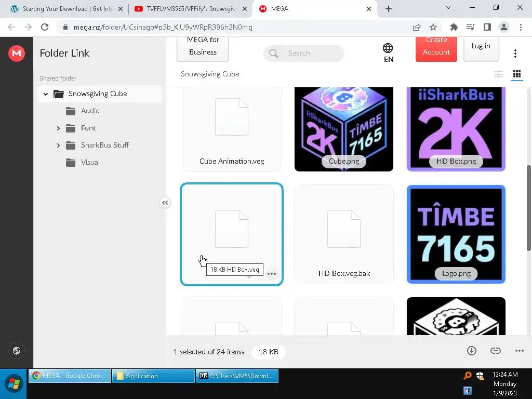Open the Chrome profile avatar

click(504, 27)
